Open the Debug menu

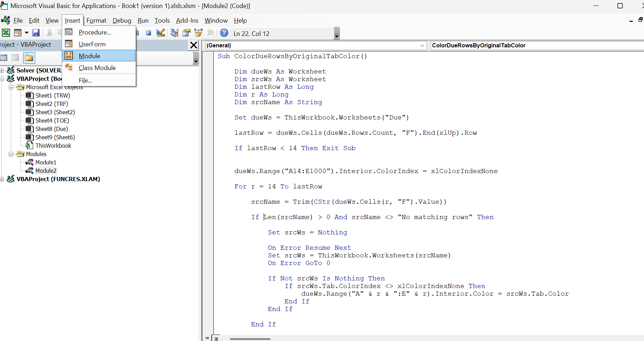[x=122, y=21]
